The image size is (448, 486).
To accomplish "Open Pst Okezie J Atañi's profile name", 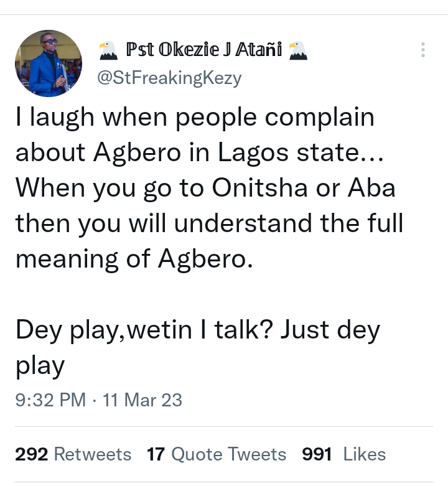I will coord(204,50).
